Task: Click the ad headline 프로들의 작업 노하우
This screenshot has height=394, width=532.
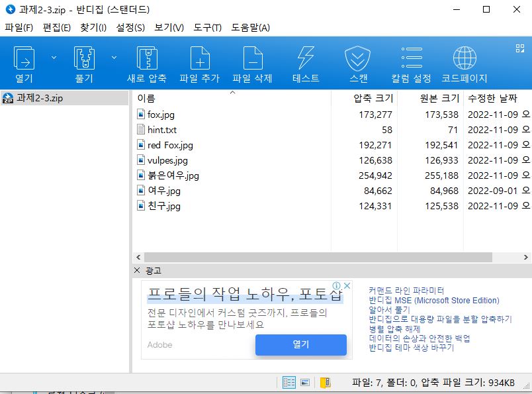Action: [x=245, y=294]
